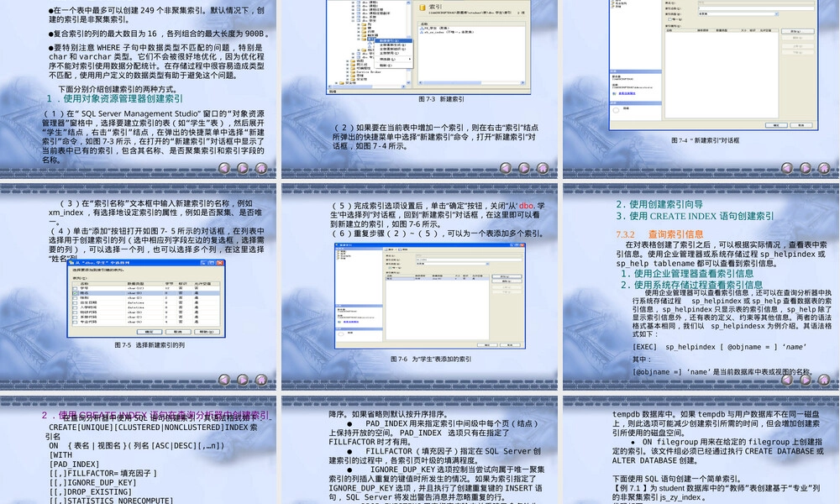The image size is (840, 504).
Task: Click 确定 button in 图 7-4 dialog
Action: [x=776, y=125]
